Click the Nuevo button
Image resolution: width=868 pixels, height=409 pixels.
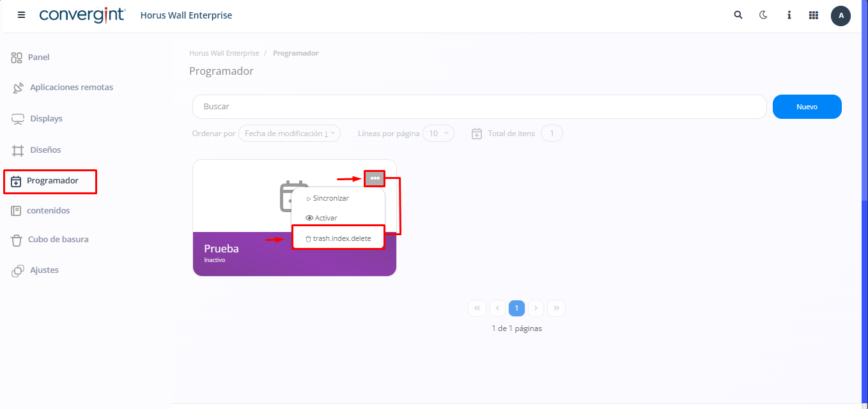807,107
